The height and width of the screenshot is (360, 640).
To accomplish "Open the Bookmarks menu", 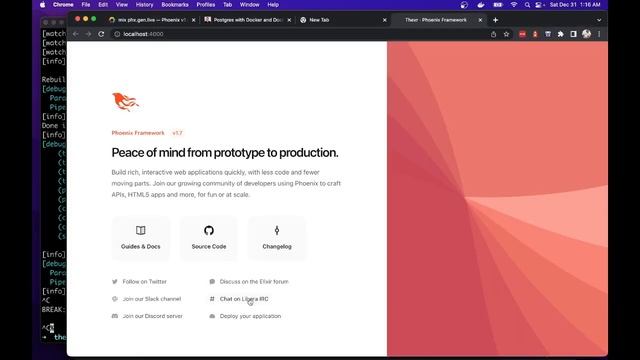I will tap(175, 5).
